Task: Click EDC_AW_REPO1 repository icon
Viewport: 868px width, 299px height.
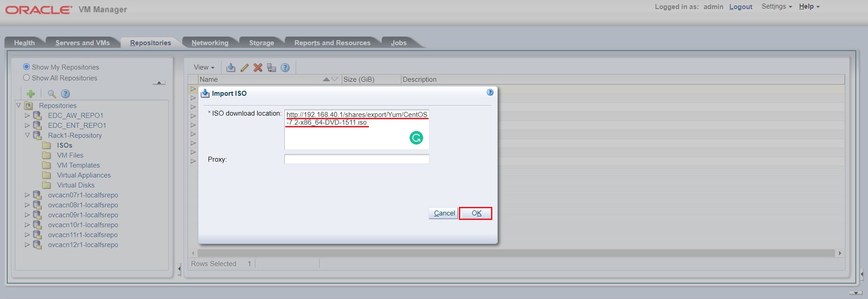Action: coord(38,116)
